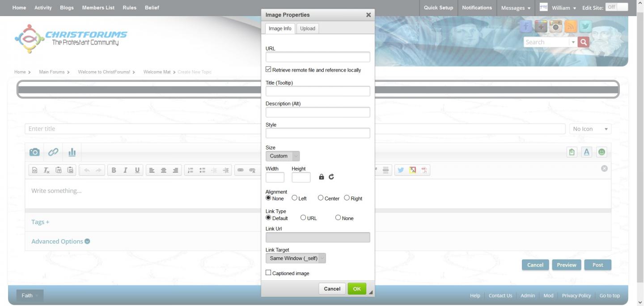
Task: Toggle Retrieve remote file checkbox
Action: pos(268,69)
